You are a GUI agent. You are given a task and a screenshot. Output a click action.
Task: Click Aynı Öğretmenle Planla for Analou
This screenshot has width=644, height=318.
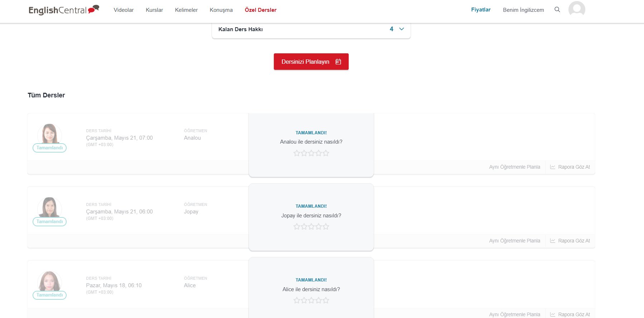coord(514,167)
